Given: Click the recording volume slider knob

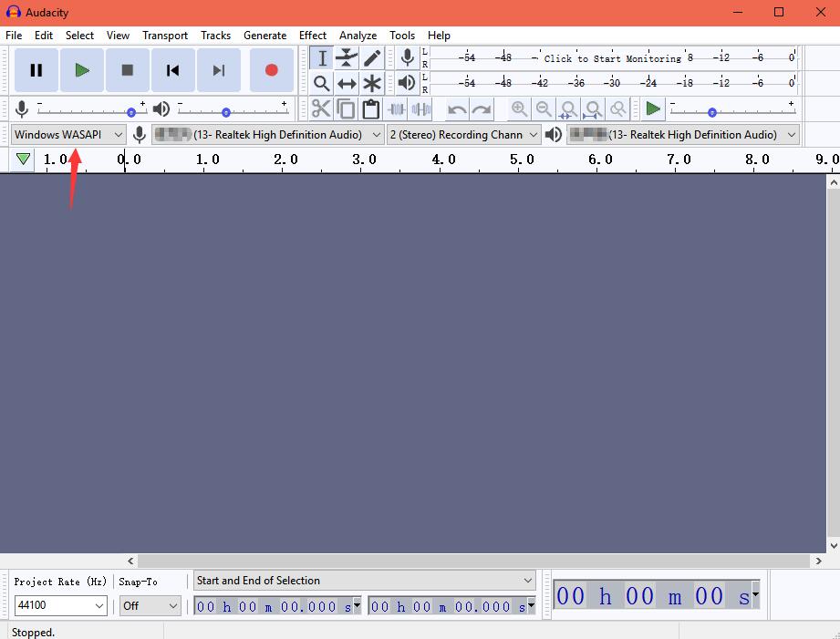Looking at the screenshot, I should [131, 112].
